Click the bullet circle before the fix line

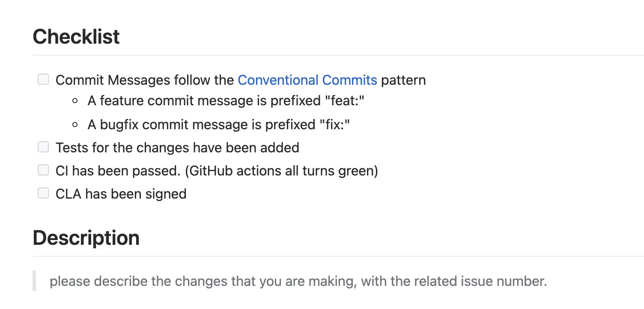75,125
